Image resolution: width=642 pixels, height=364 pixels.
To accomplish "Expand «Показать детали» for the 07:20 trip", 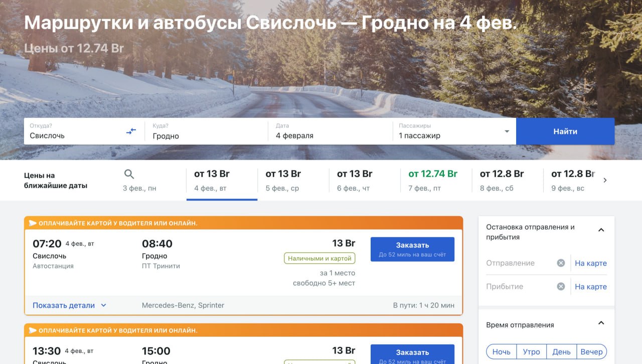I will click(65, 305).
